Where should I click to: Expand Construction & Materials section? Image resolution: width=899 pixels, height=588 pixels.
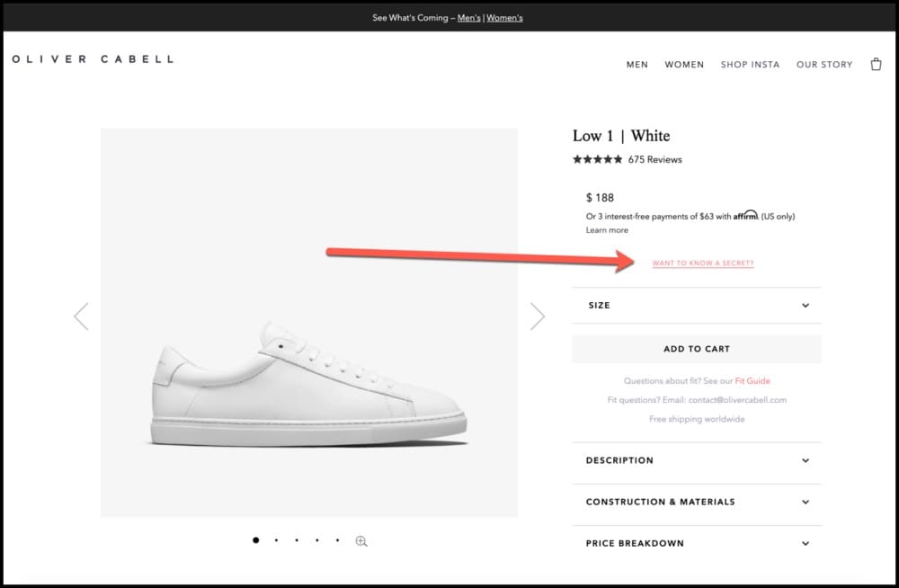point(697,502)
